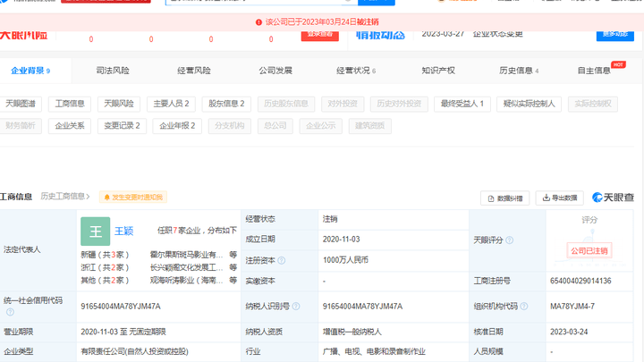644x362 pixels.
Task: Open 主要人员 2 section
Action: 171,104
